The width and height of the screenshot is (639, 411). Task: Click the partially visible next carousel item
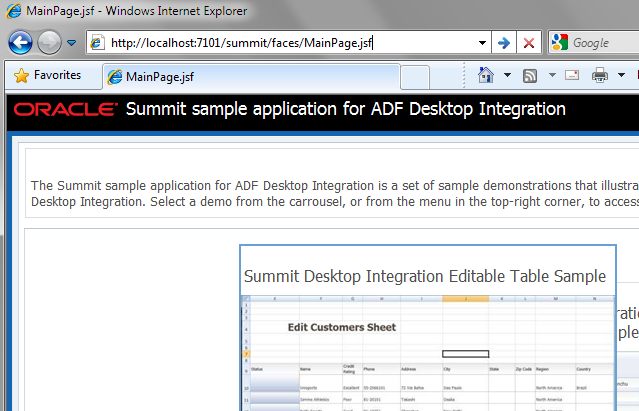tap(628, 346)
